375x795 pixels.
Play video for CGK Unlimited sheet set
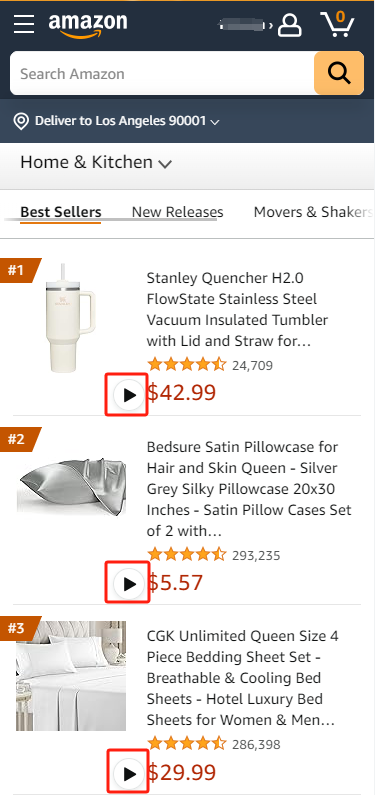[x=127, y=774]
